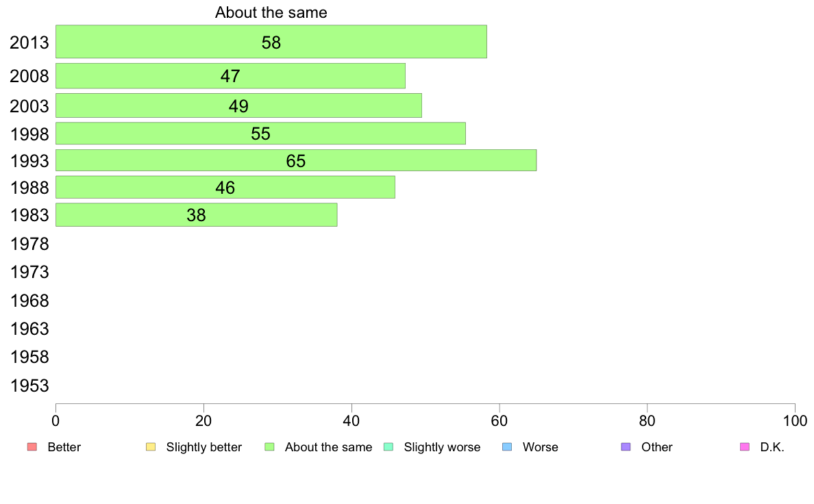Click the pink D.K. legend swatch
The width and height of the screenshot is (814, 504).
(x=745, y=447)
